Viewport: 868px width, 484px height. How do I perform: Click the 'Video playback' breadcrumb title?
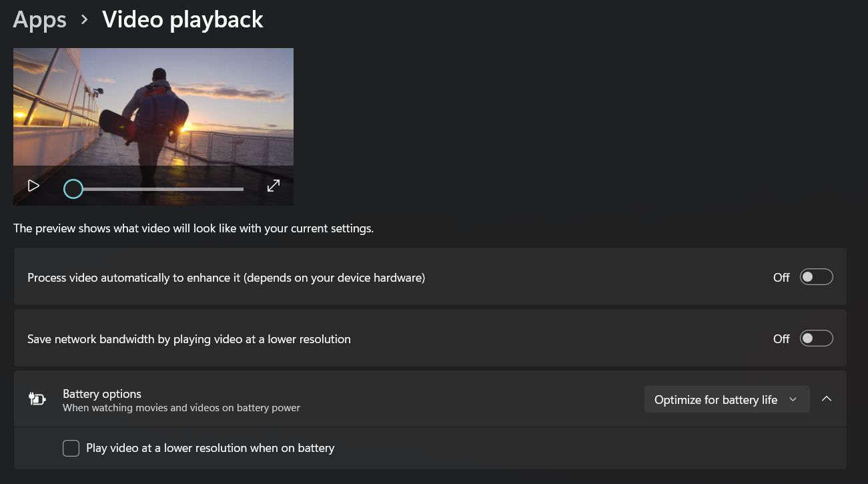tap(182, 19)
